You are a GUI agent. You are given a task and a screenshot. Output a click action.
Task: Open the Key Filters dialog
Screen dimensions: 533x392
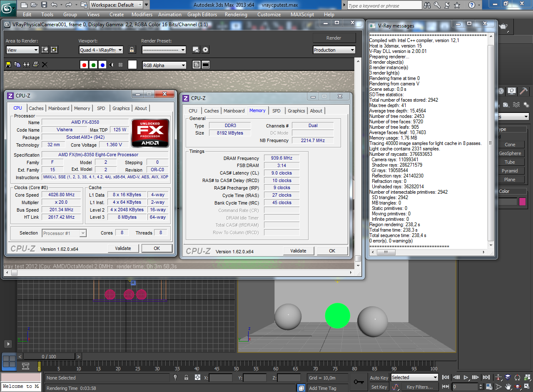click(419, 387)
